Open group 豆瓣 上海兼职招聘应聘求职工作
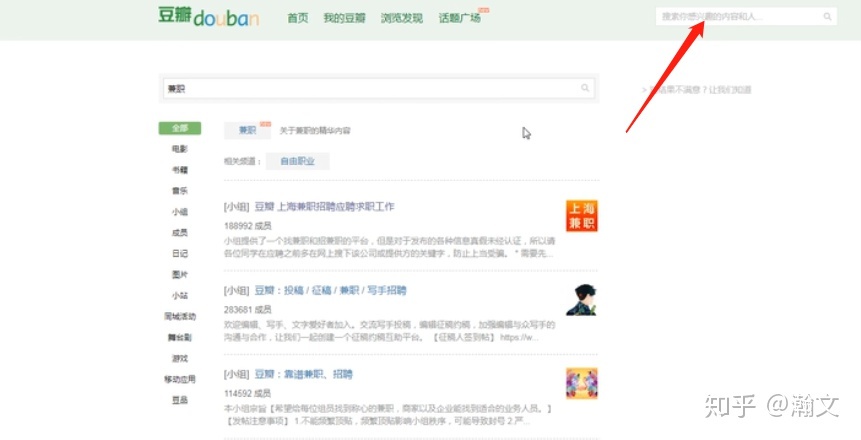 coord(325,207)
